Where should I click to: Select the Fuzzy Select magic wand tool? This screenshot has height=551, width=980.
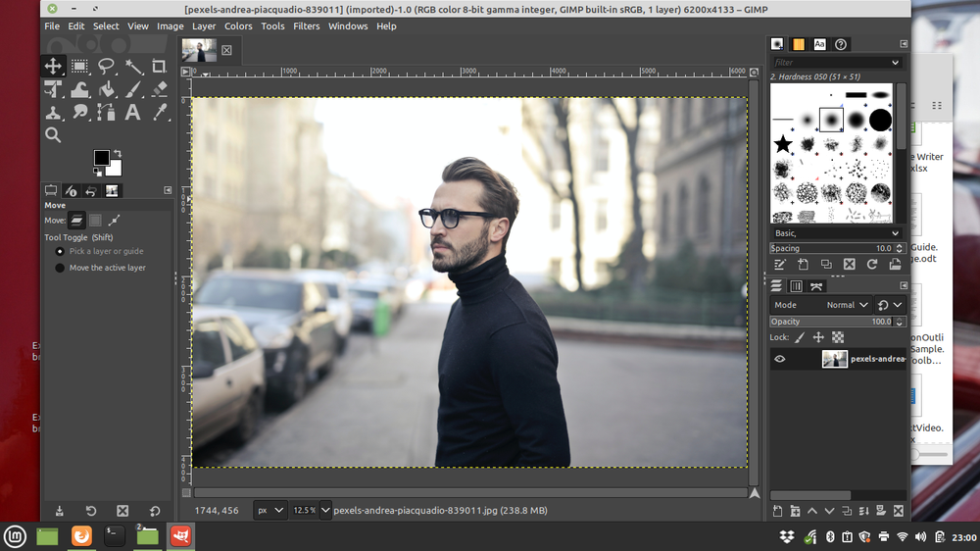[x=133, y=67]
